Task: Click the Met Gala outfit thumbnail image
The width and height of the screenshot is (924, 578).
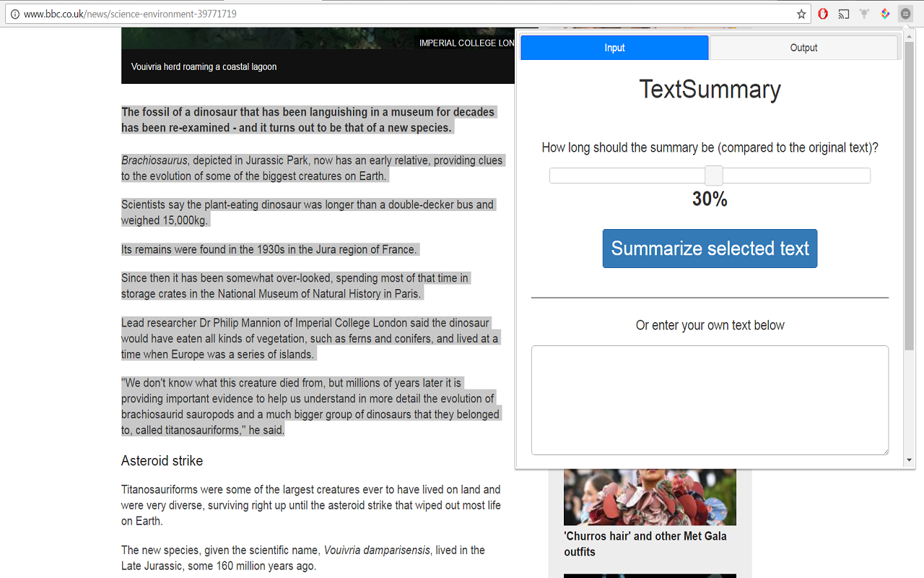Action: 650,497
